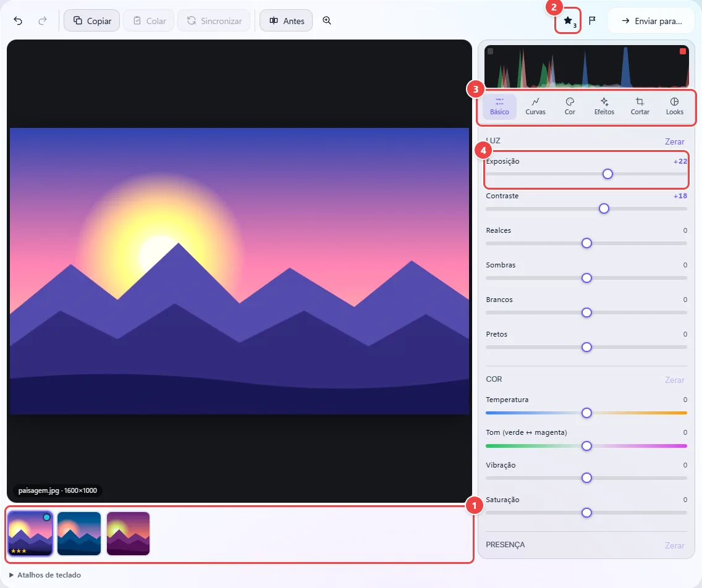Open the Curvas tab

(535, 106)
